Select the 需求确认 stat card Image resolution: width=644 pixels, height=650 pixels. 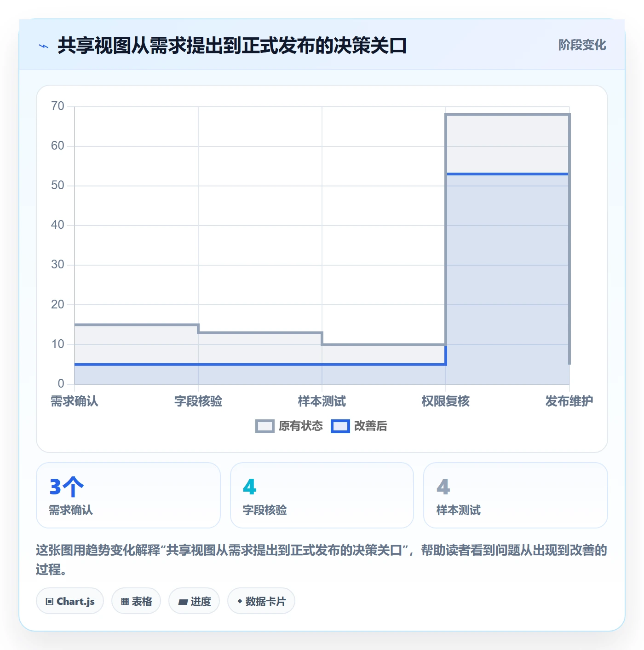[x=128, y=495]
